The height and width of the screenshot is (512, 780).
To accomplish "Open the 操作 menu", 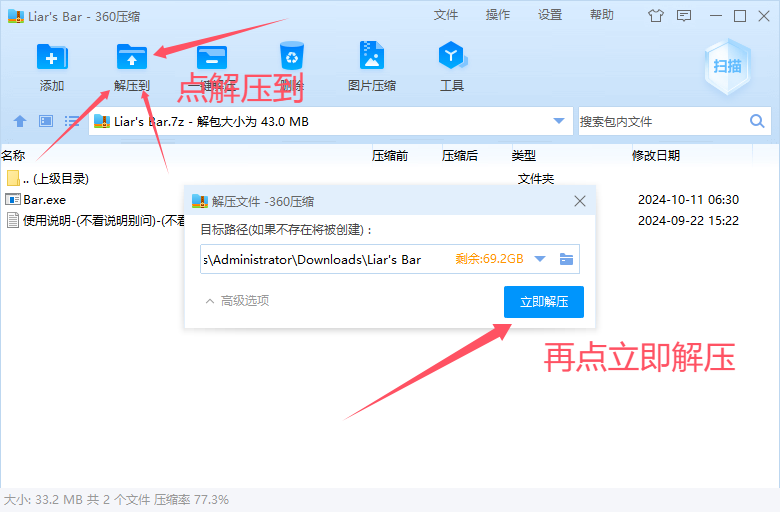I will pos(498,15).
